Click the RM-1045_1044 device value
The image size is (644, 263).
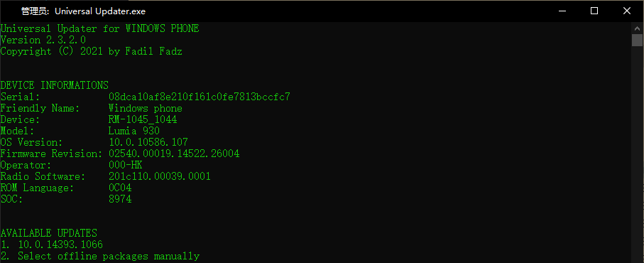tap(143, 119)
